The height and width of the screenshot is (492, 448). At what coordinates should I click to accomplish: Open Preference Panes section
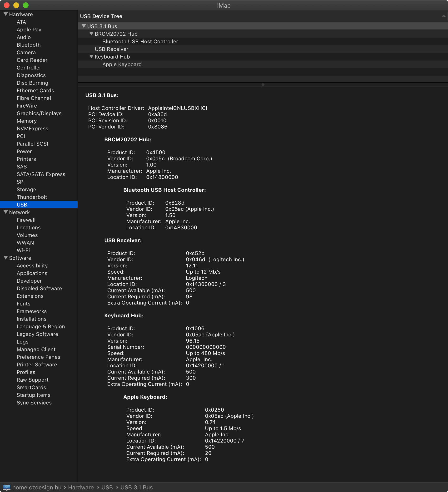click(x=38, y=357)
